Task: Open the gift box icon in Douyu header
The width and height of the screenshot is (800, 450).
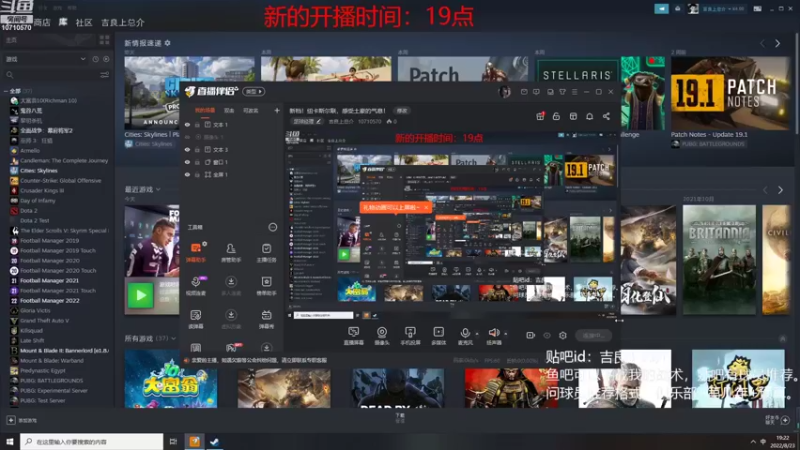Action: coord(540,116)
